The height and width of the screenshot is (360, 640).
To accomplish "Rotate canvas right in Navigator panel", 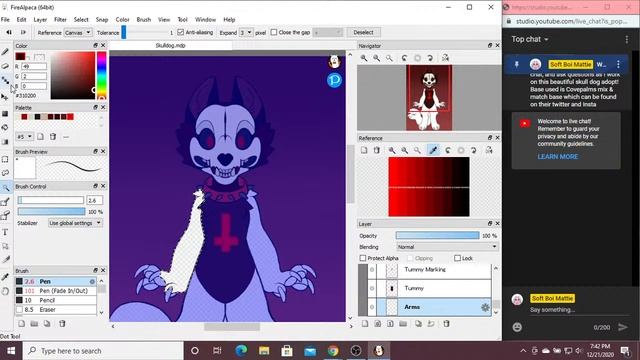I will tap(430, 58).
